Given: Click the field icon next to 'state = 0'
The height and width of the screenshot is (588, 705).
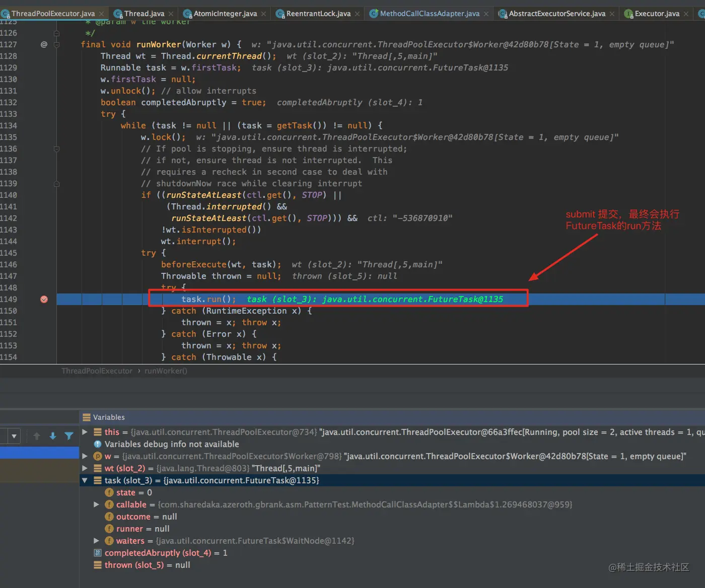Looking at the screenshot, I should (x=109, y=492).
